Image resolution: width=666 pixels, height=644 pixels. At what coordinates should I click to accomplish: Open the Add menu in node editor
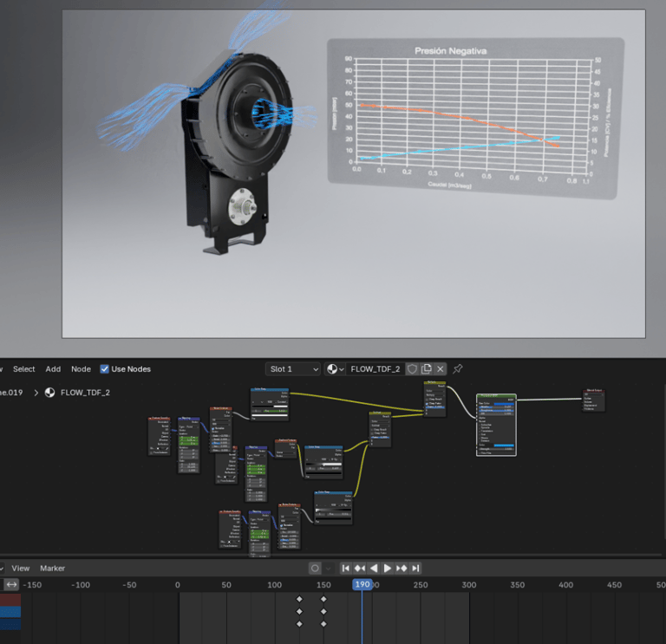point(53,369)
